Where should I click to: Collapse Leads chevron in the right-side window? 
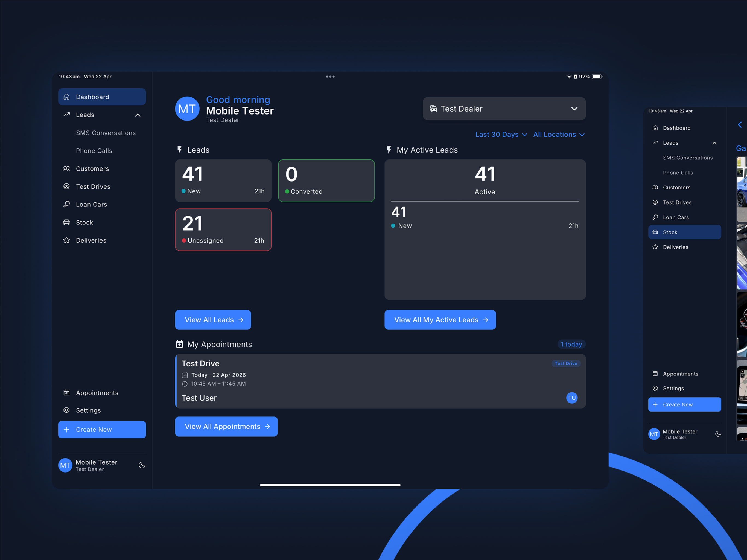coord(714,143)
